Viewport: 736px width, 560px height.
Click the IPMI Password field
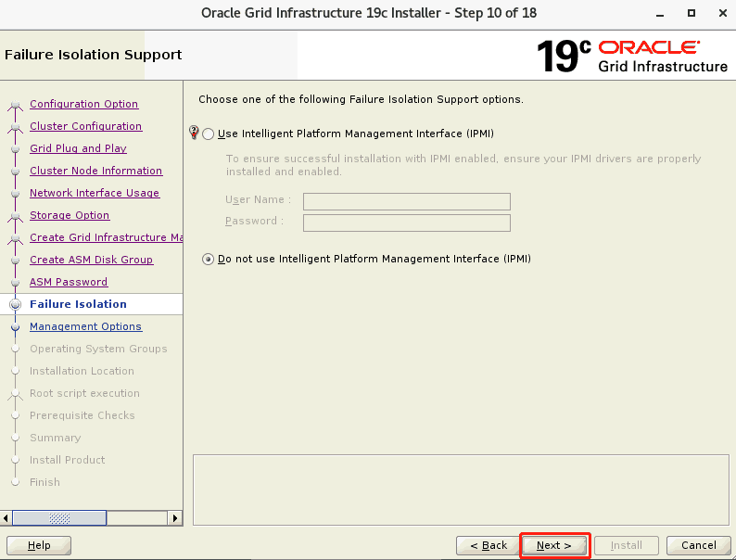407,223
